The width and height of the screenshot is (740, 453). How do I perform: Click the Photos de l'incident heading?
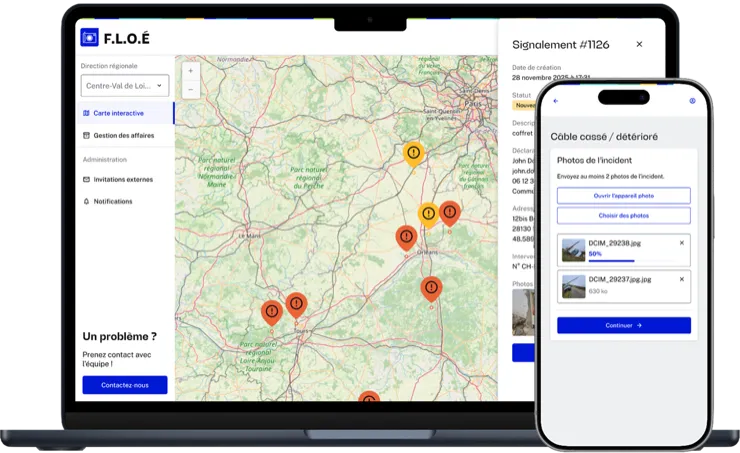594,160
